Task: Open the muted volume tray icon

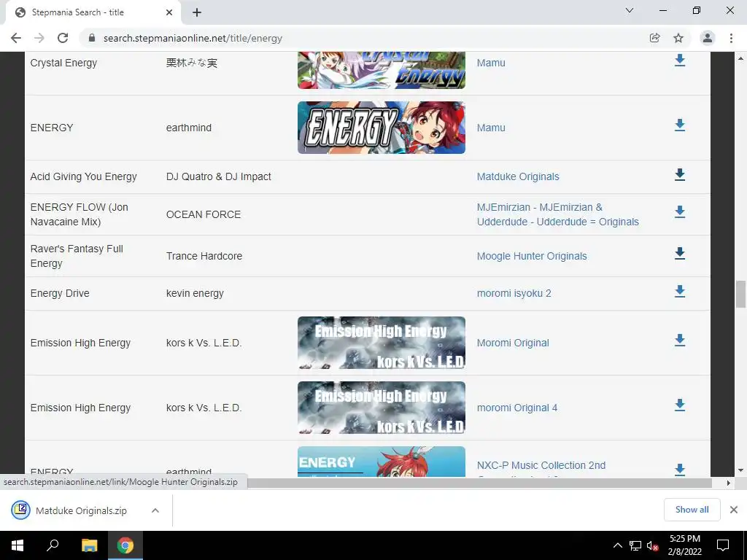Action: pos(653,545)
